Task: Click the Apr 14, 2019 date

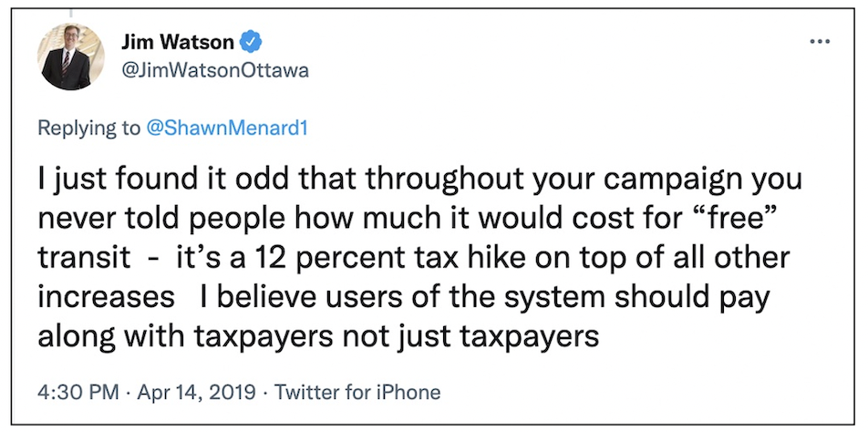Action: click(x=195, y=393)
